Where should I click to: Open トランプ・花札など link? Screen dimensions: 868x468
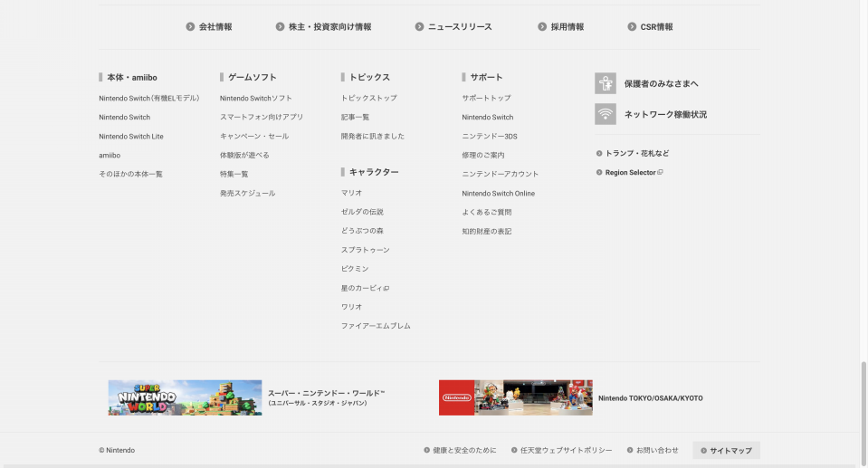point(637,153)
